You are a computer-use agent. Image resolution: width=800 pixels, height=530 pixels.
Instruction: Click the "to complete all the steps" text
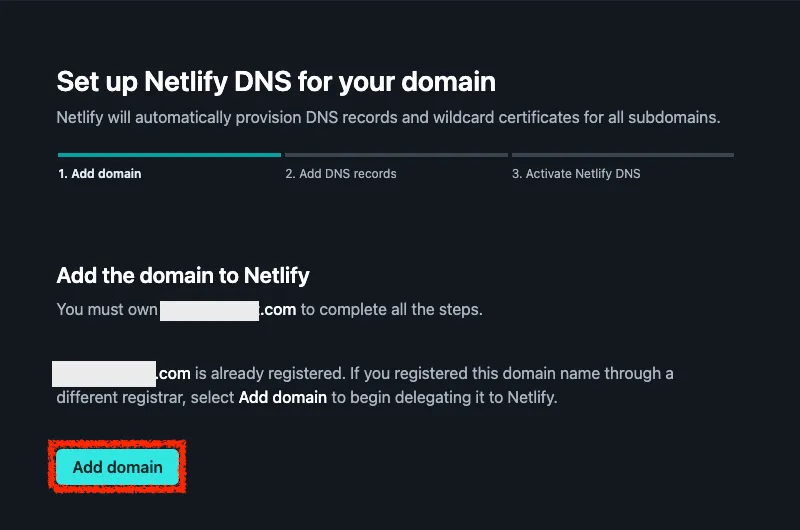tap(392, 310)
